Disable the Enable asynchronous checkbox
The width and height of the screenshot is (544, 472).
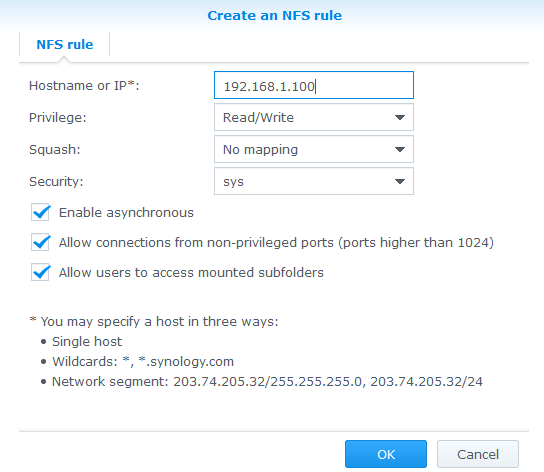point(40,212)
